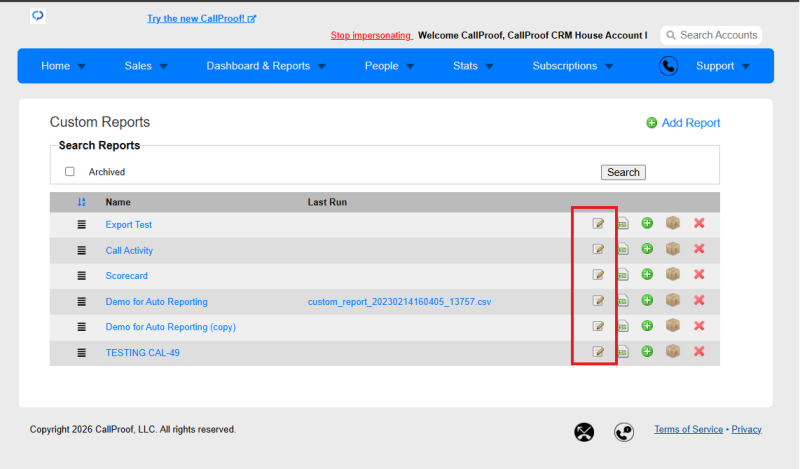Click the phone icon in the navigation bar
The width and height of the screenshot is (800, 469).
point(668,66)
